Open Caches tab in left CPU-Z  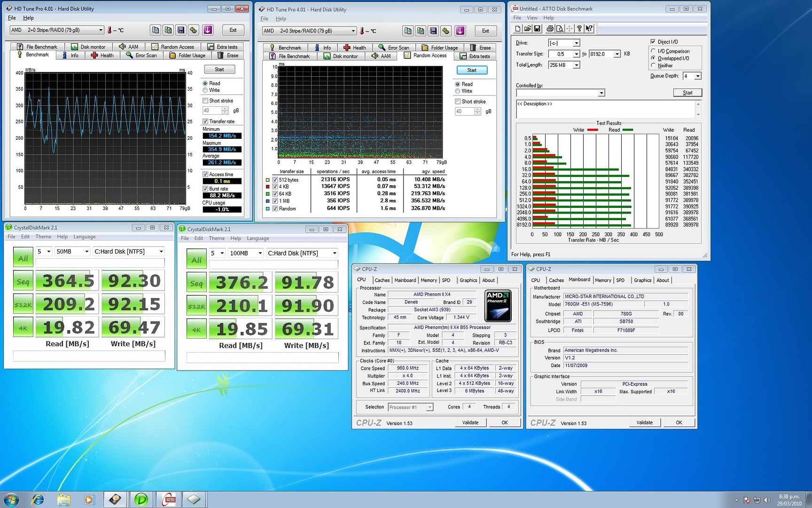pyautogui.click(x=382, y=280)
